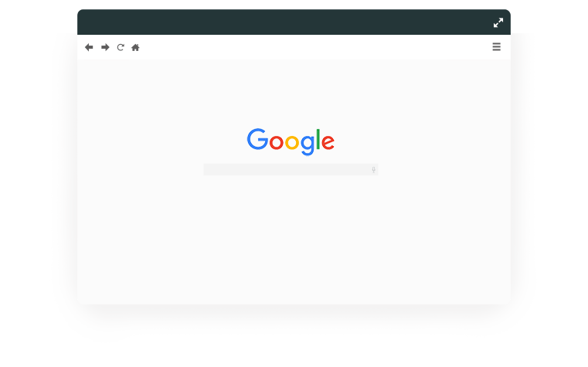Click blank page area above the Google logo
This screenshot has width=588, height=367.
pos(291,92)
